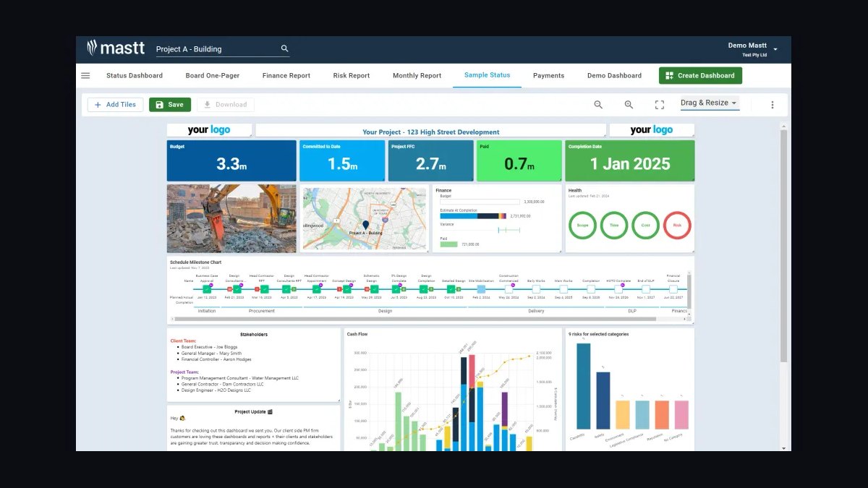Open the Monthly Report tab
This screenshot has width=868, height=488.
(x=417, y=75)
